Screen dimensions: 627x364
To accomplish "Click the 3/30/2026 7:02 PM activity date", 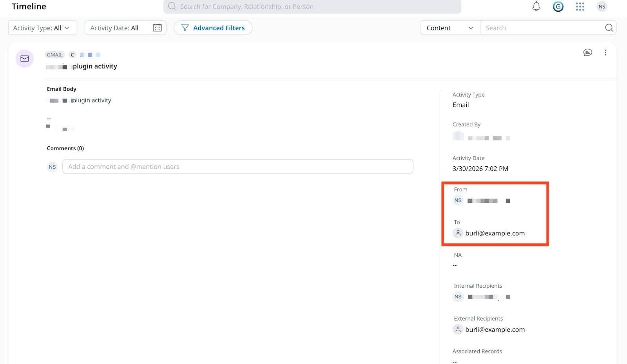I will point(480,169).
